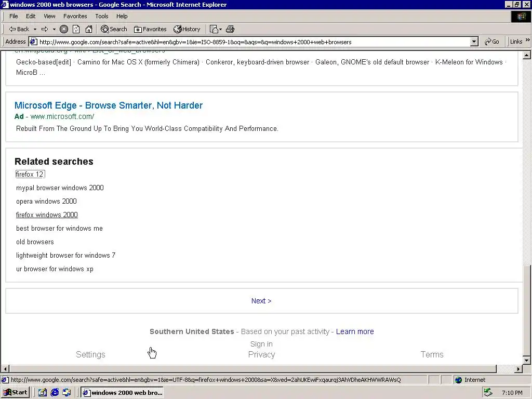
Task: Click the Go button
Action: (x=492, y=42)
